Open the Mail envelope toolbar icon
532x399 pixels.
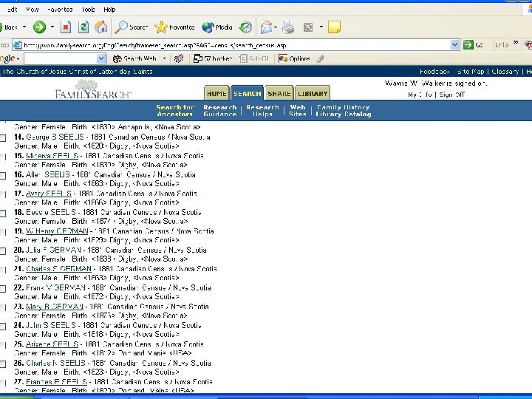[x=266, y=27]
